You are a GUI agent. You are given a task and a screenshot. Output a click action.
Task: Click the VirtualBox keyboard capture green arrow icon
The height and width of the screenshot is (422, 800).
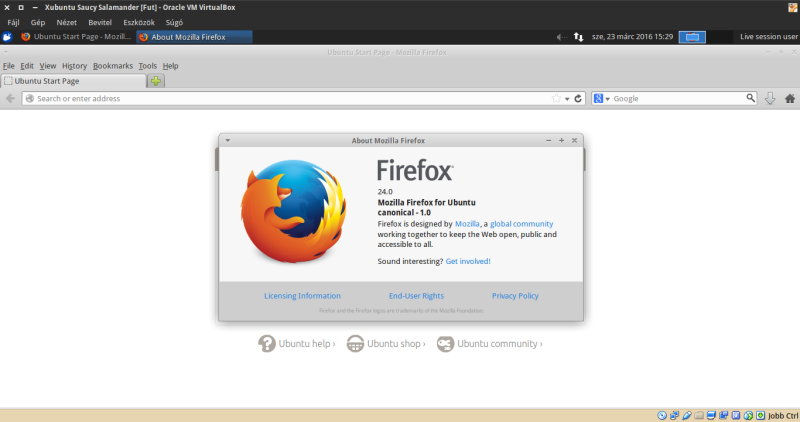click(760, 415)
